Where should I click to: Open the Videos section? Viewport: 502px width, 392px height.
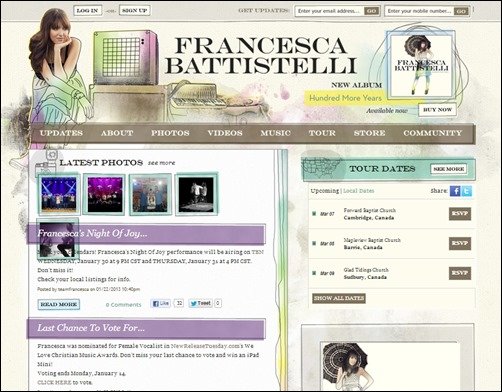(225, 133)
